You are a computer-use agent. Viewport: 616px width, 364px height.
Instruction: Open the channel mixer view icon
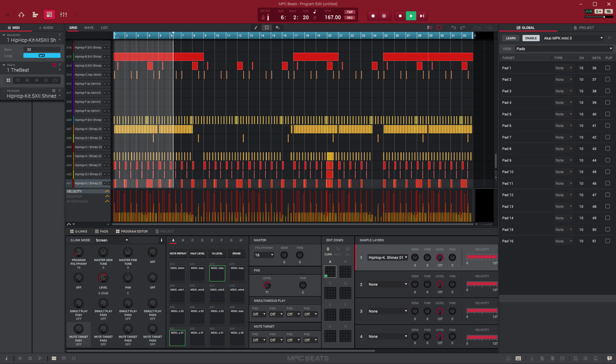pos(64,14)
